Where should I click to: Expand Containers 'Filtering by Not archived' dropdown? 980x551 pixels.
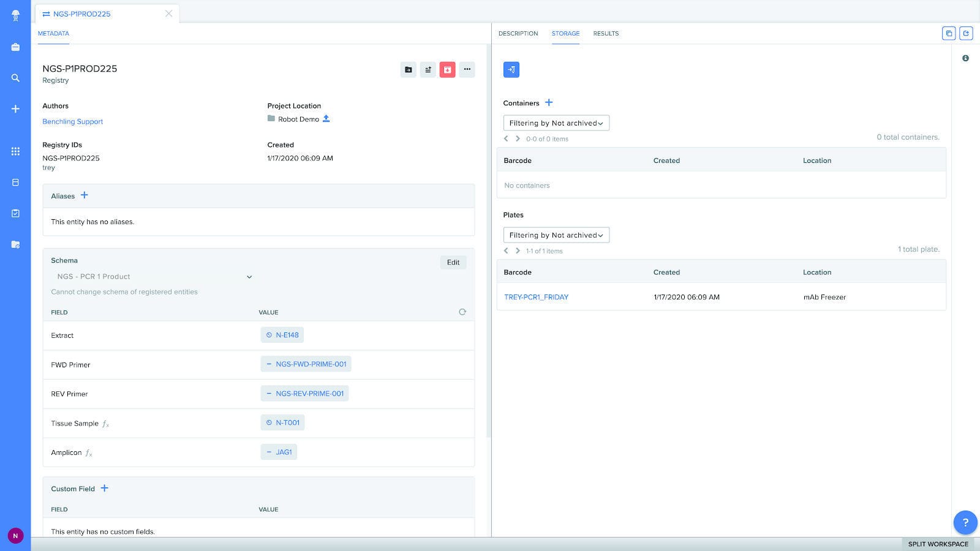(x=556, y=123)
